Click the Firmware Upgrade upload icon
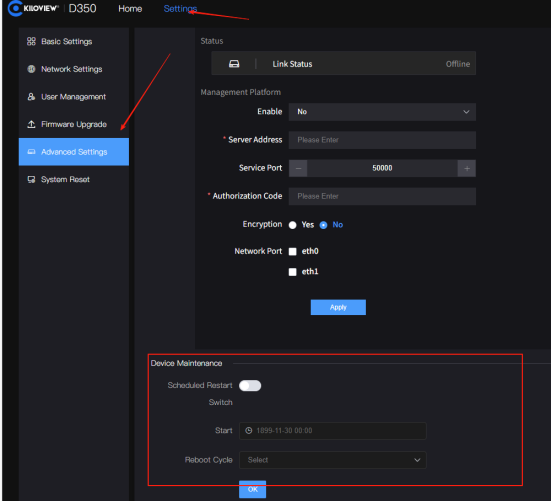 pos(31,124)
